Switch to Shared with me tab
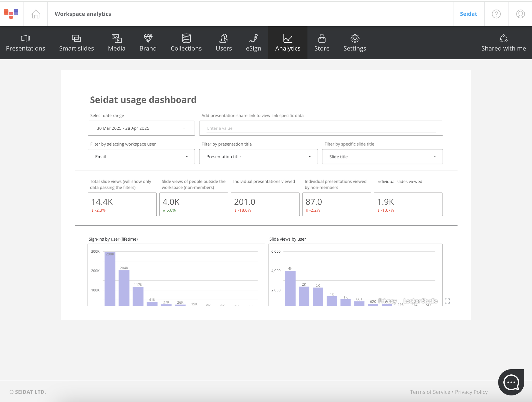The width and height of the screenshot is (532, 402). (503, 43)
